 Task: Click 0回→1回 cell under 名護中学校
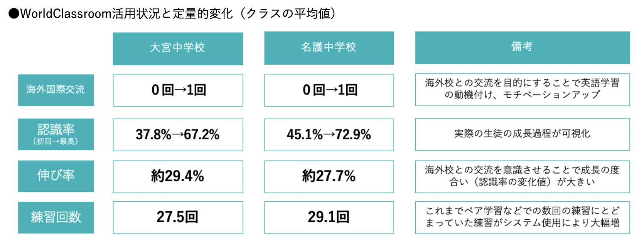click(x=329, y=90)
